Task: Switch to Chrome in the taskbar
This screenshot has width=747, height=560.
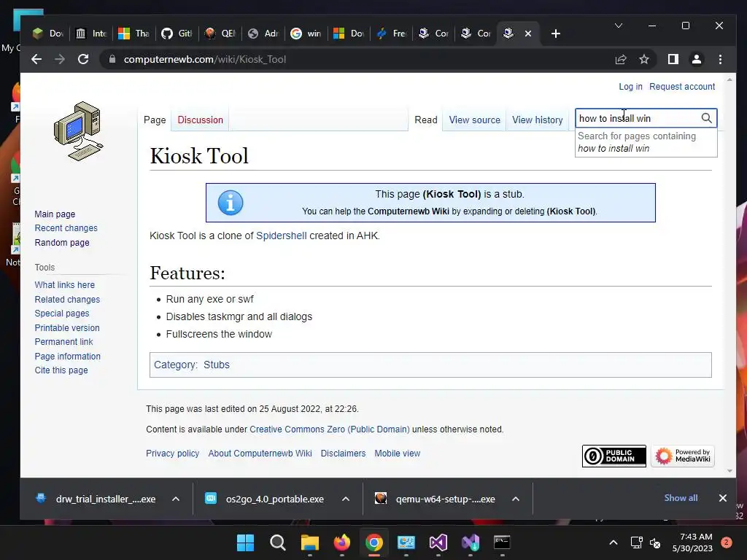Action: 374,542
